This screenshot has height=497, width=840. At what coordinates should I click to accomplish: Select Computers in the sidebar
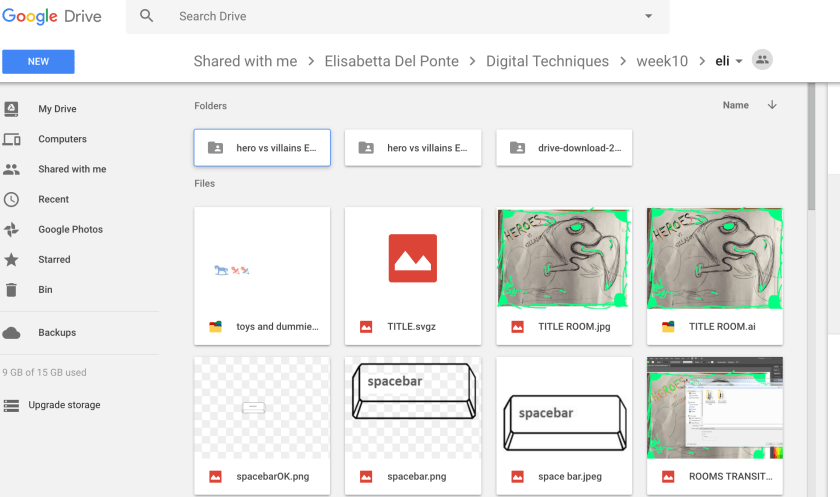62,139
